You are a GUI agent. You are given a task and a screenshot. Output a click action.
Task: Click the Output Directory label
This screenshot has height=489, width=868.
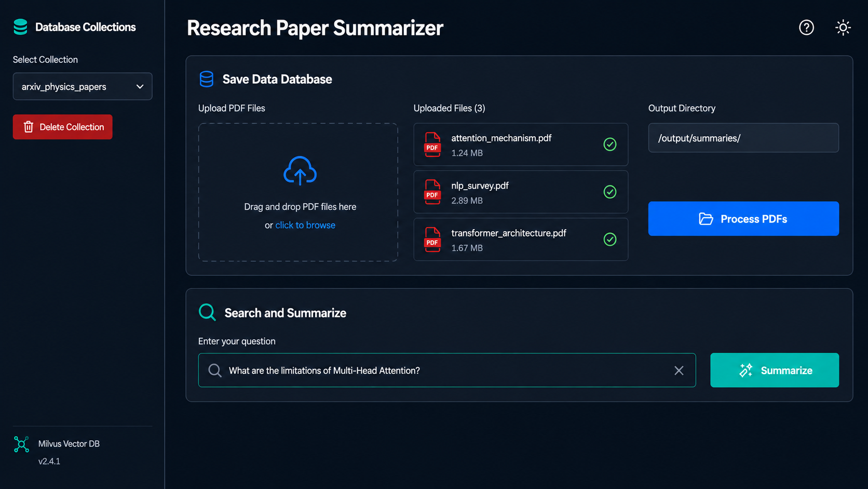(x=682, y=108)
